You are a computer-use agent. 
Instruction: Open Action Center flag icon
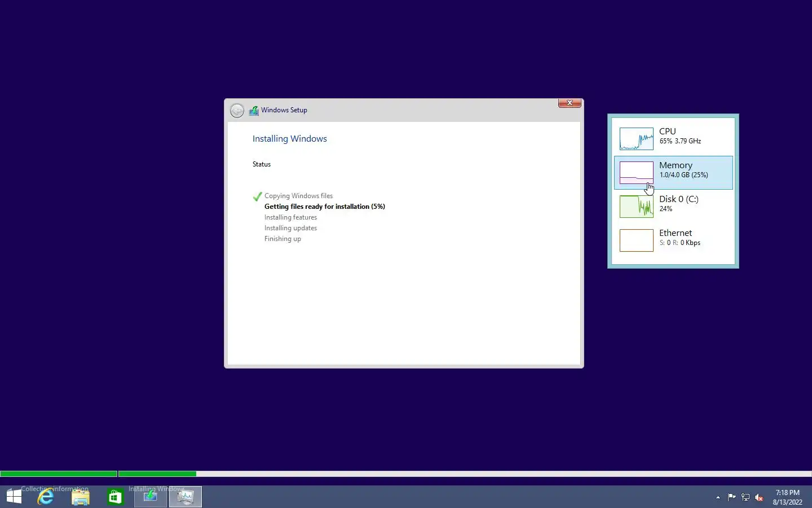(731, 497)
